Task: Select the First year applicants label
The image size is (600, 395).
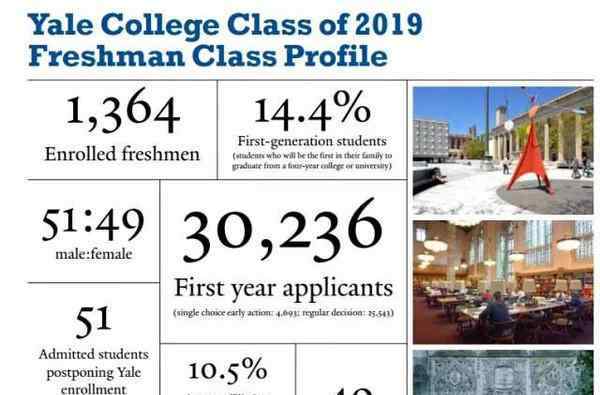Action: pos(284,288)
